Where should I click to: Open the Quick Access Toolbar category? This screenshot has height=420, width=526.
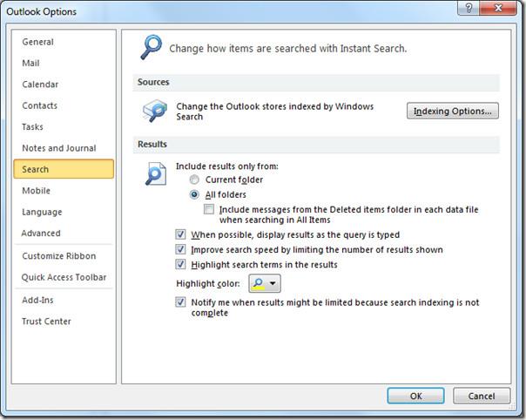pyautogui.click(x=64, y=277)
